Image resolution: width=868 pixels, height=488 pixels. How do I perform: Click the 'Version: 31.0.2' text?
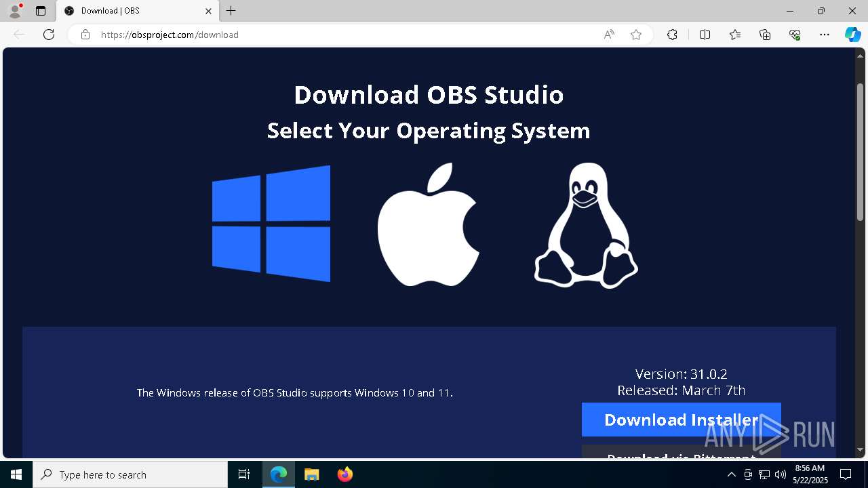(681, 374)
